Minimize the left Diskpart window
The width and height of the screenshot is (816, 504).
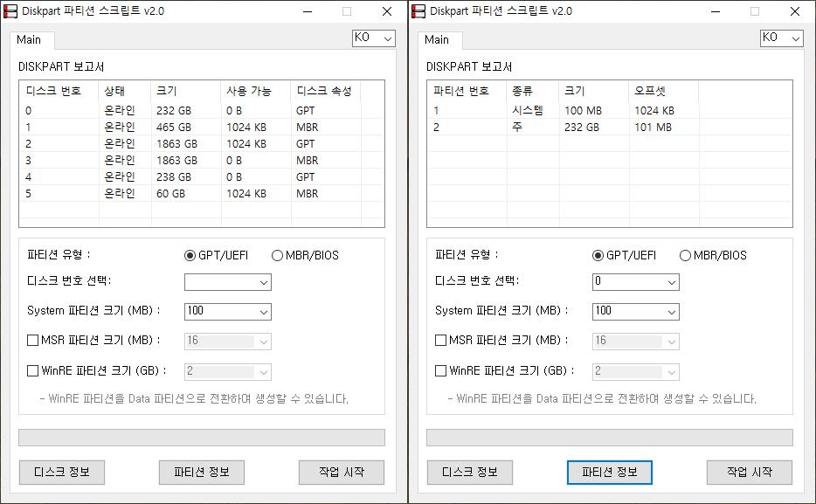[x=308, y=11]
